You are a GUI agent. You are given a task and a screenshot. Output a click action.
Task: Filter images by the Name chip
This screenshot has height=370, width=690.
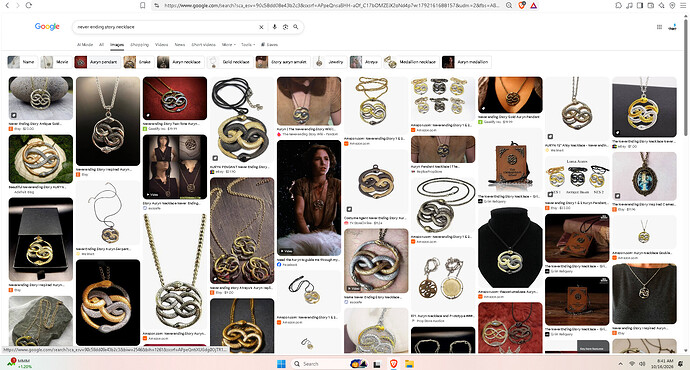[22, 62]
